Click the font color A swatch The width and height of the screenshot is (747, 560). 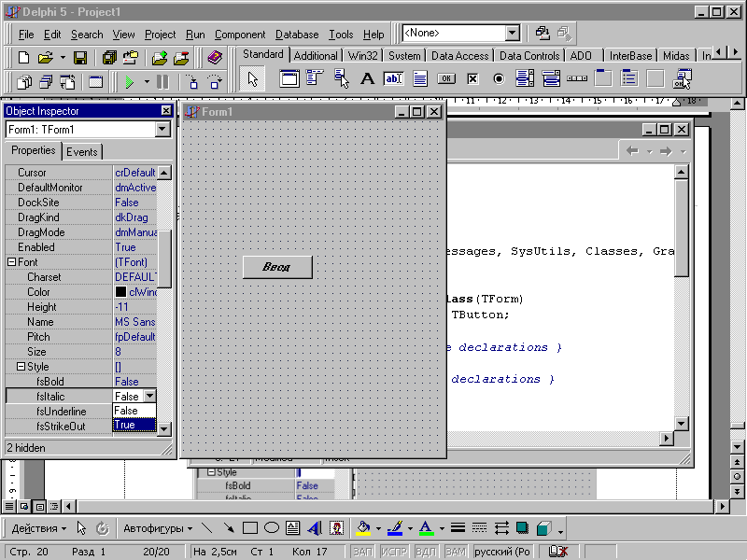pyautogui.click(x=427, y=528)
